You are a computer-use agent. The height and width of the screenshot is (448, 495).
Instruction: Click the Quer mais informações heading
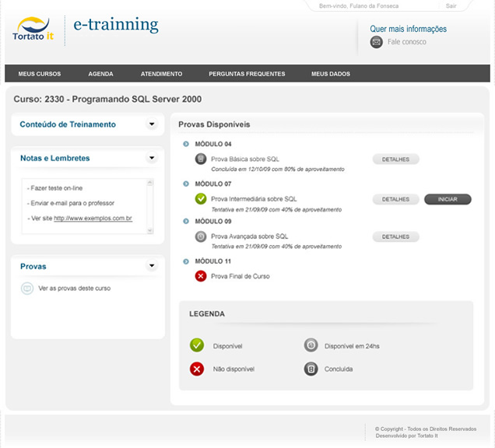tap(408, 29)
